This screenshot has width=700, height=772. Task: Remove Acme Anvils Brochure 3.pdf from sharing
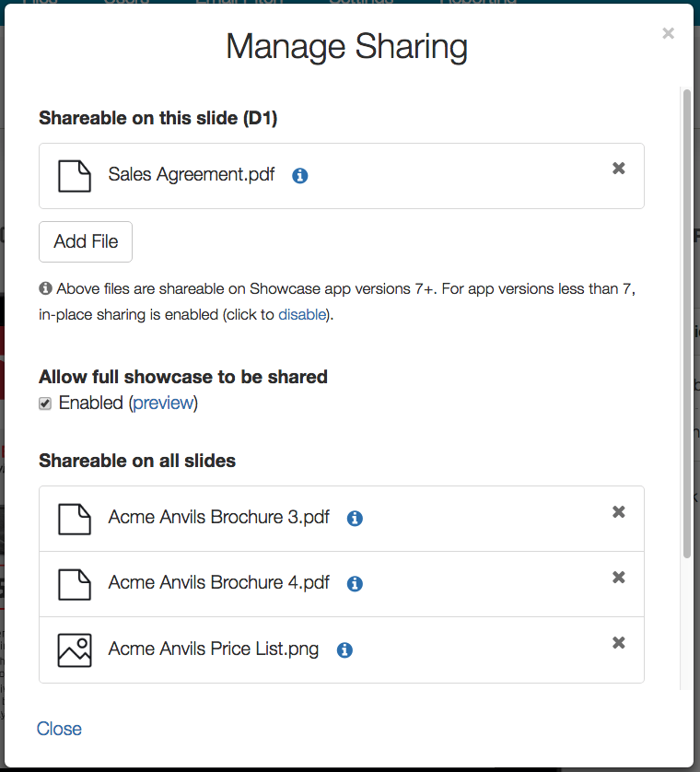619,512
